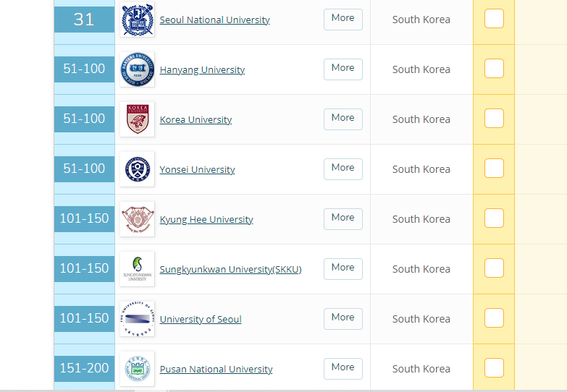Click the University of Seoul logo
The image size is (567, 392).
tap(137, 318)
